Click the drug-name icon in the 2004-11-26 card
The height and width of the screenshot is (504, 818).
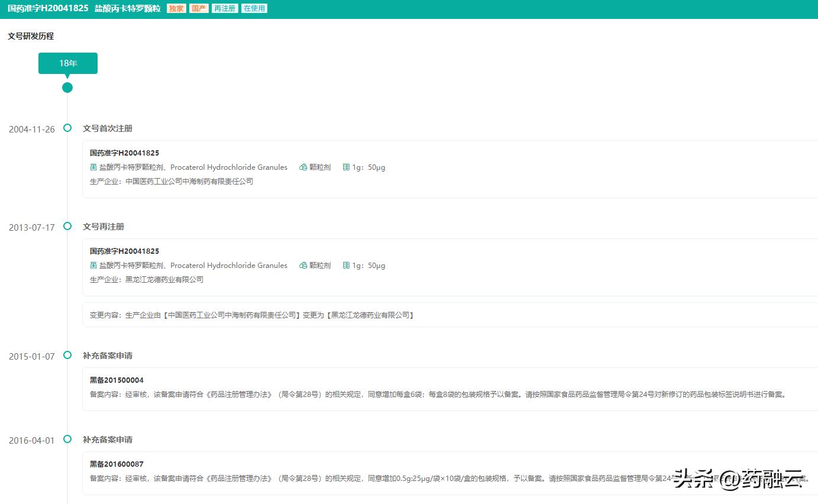[93, 167]
